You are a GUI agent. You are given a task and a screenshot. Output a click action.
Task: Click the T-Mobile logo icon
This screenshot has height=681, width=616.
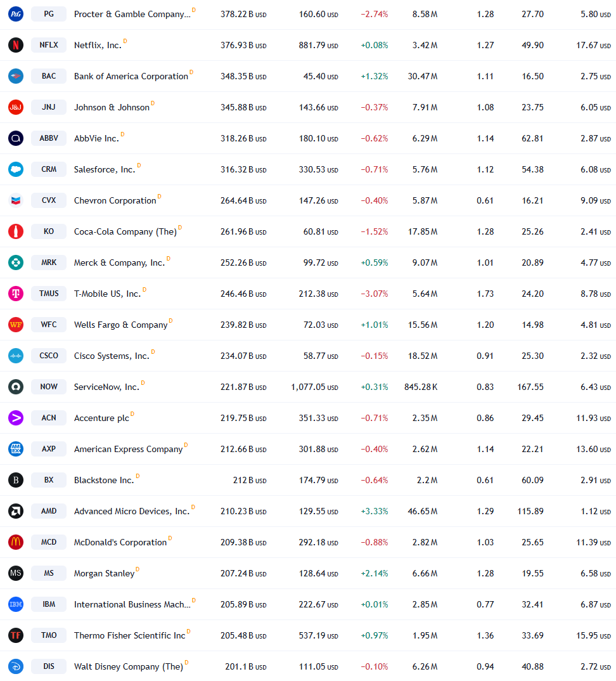(16, 294)
